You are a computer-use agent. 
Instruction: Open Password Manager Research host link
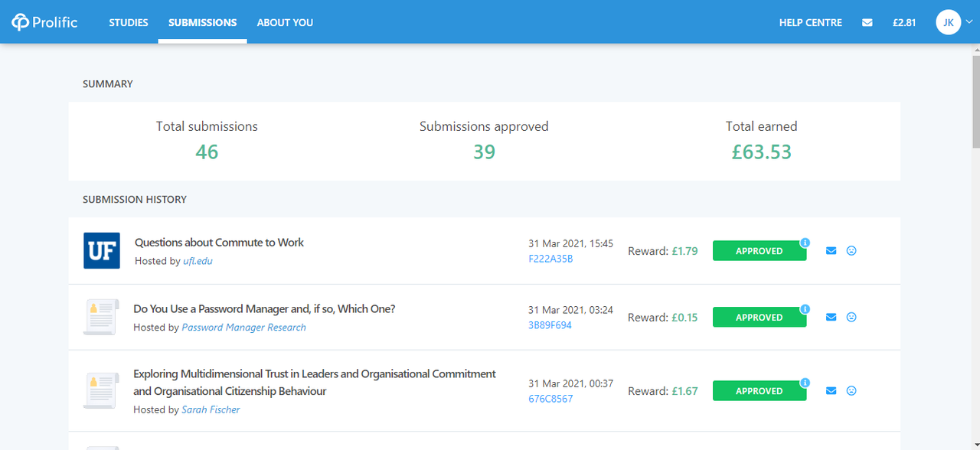click(x=243, y=328)
